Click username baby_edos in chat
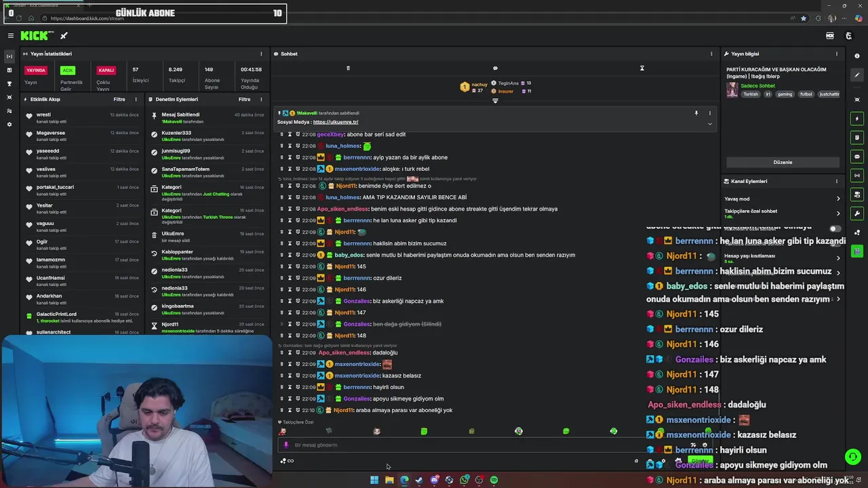The image size is (868, 488). click(x=349, y=255)
